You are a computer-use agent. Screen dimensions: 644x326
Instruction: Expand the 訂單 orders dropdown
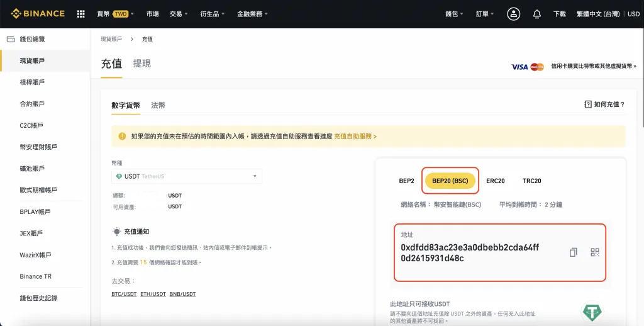484,14
